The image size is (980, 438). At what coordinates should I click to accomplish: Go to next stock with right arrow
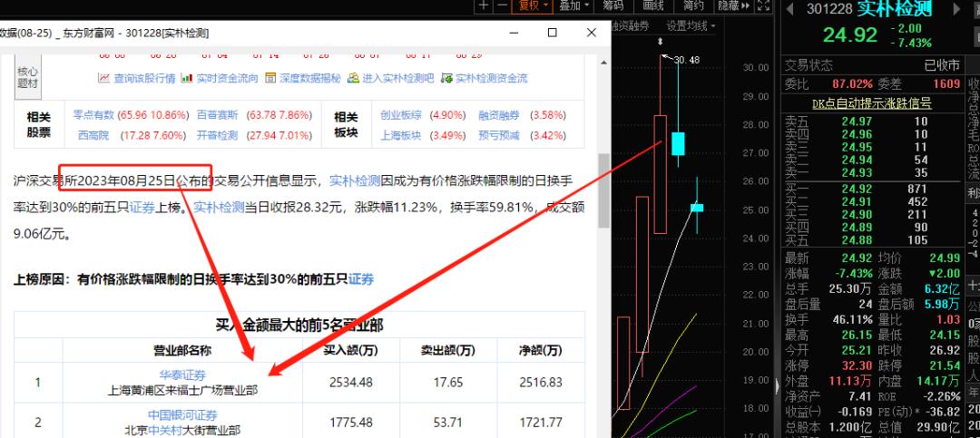(957, 9)
